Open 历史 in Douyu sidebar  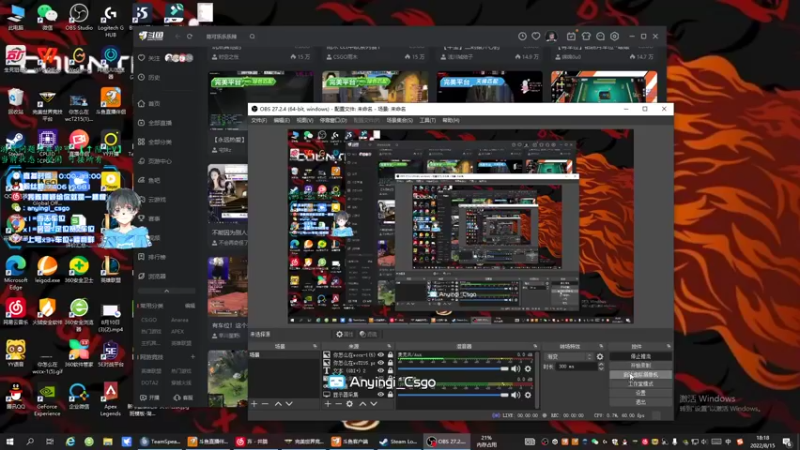click(149, 78)
